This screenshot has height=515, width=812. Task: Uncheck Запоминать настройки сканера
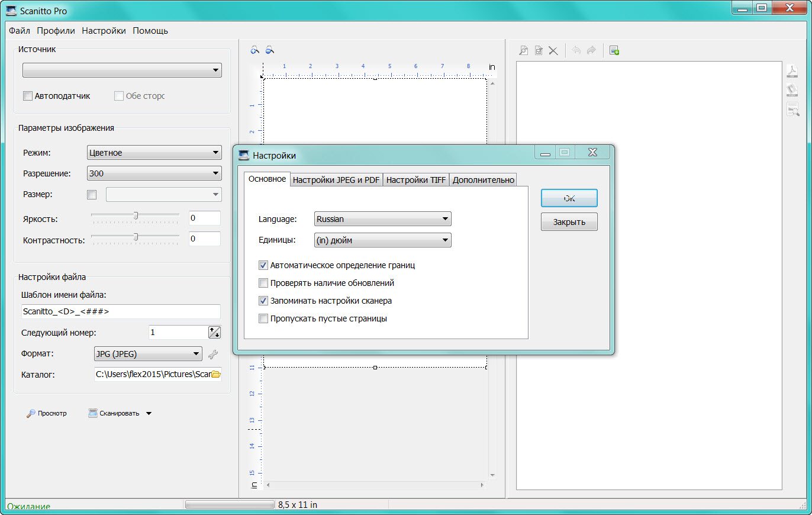point(263,301)
